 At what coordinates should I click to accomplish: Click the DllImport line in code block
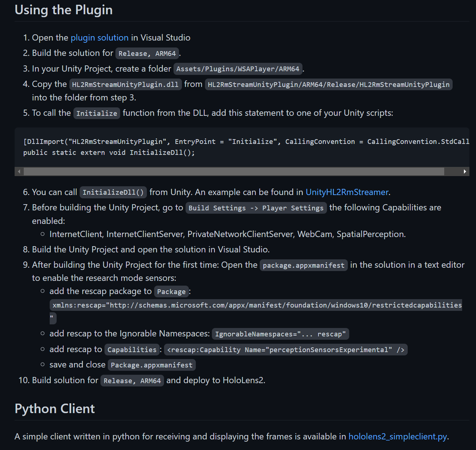246,141
